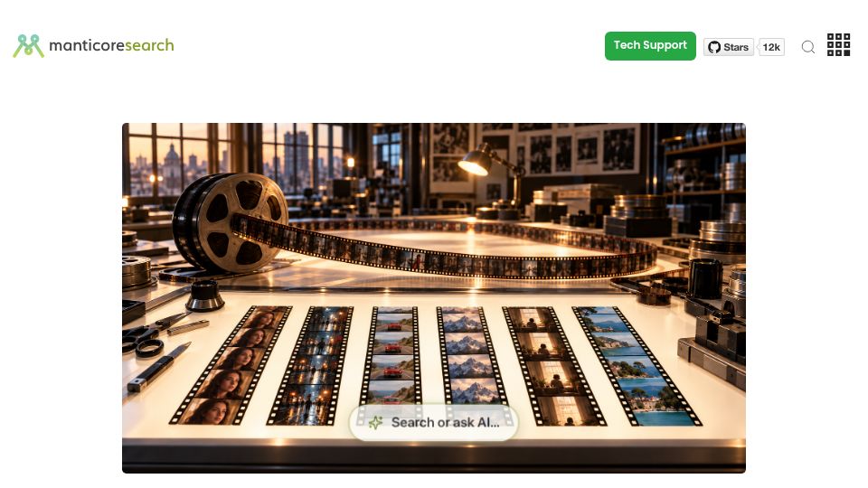Click the film editing hero image

(x=434, y=298)
